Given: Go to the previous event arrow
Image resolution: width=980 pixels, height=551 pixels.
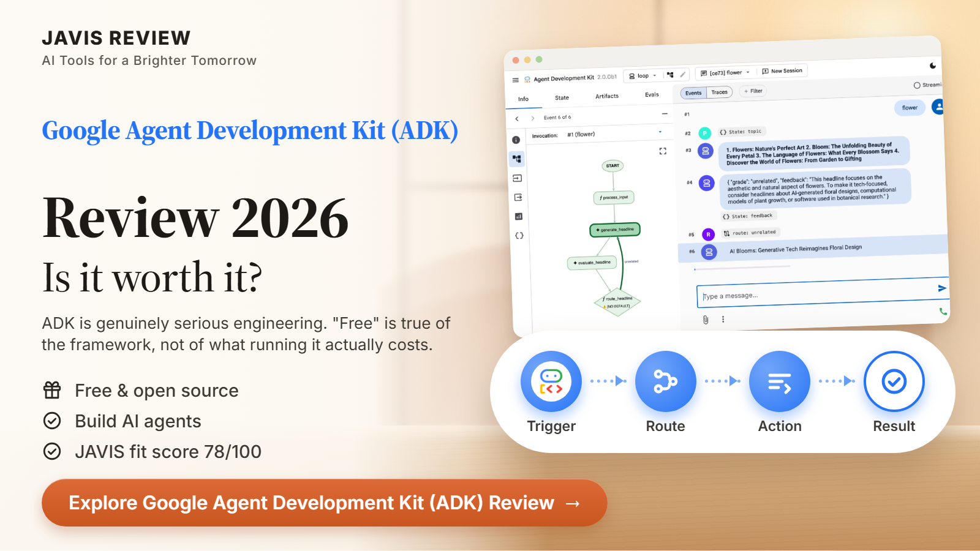Looking at the screenshot, I should point(517,119).
